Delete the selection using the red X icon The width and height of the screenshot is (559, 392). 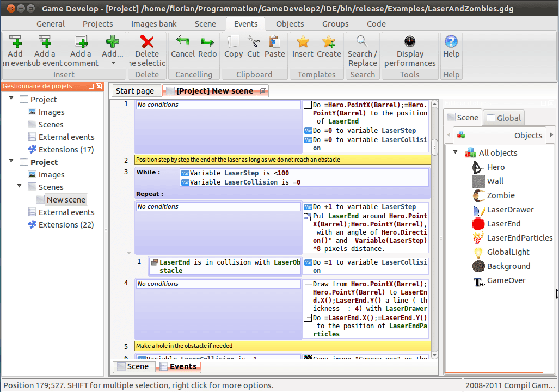coord(146,42)
